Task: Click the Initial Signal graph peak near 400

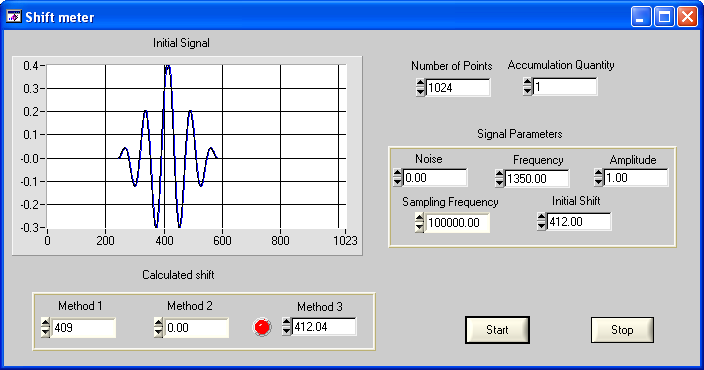Action: [x=167, y=67]
